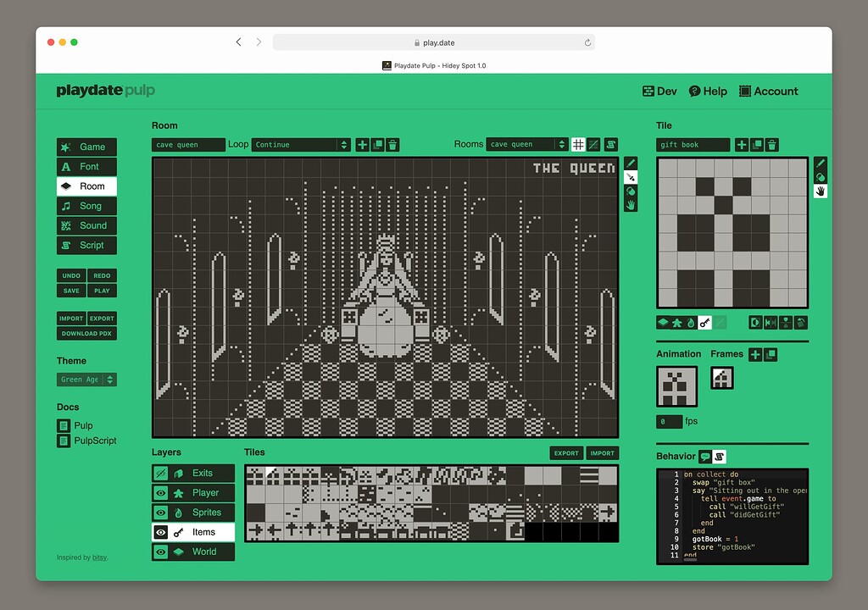Switch to the Song section in the sidebar
This screenshot has height=610, width=868.
click(86, 205)
